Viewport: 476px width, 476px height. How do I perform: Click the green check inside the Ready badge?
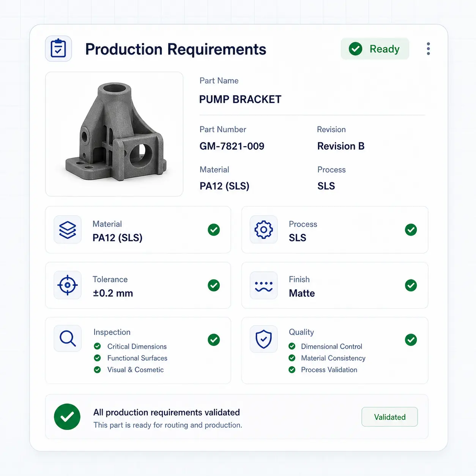click(356, 49)
